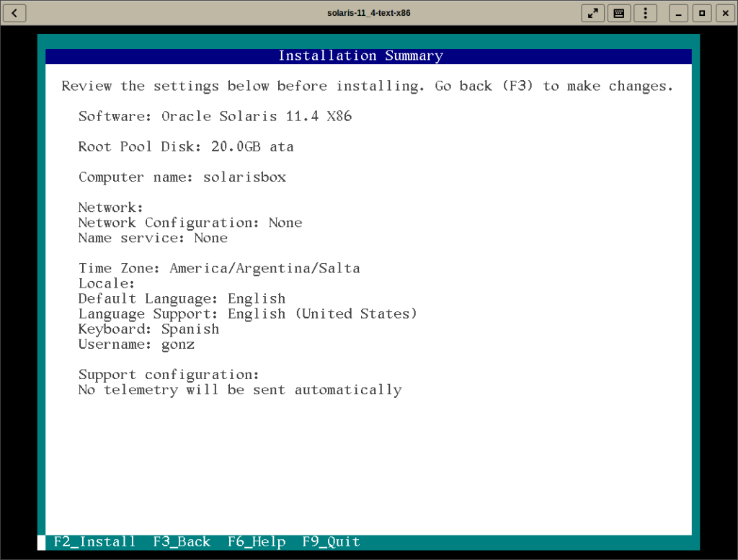Choose F3_Back to change settings
Screen dimensions: 738x560
(x=182, y=542)
